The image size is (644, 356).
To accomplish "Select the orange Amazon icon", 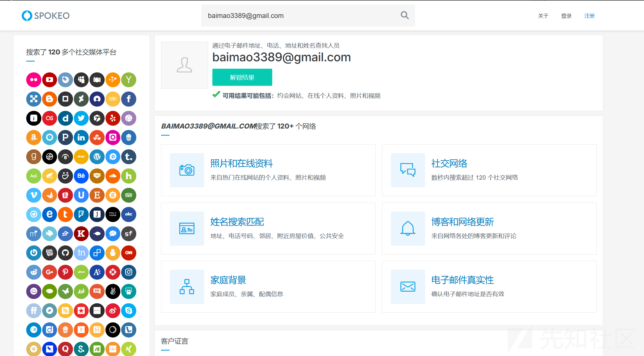I will (x=34, y=137).
